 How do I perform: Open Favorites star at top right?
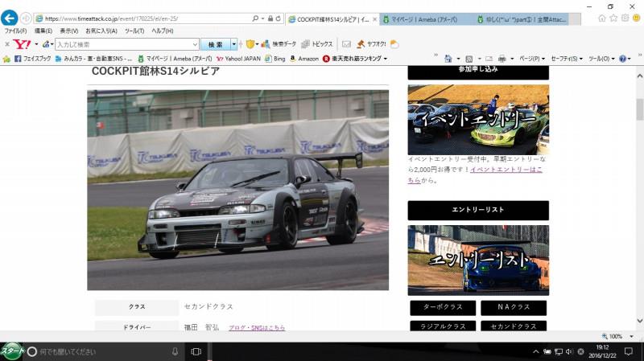[x=613, y=18]
